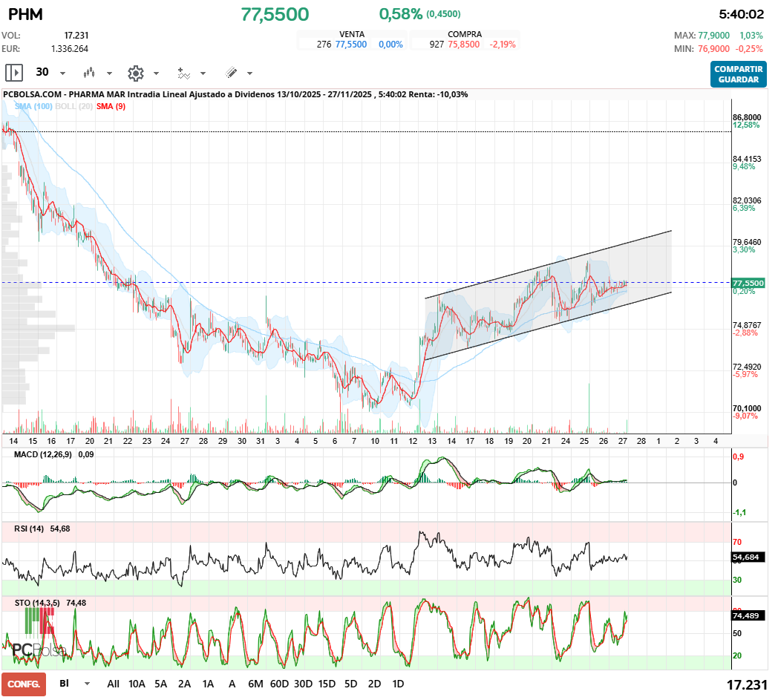Click the candlestick chart type icon
Screen dimensions: 778x700
[90, 73]
